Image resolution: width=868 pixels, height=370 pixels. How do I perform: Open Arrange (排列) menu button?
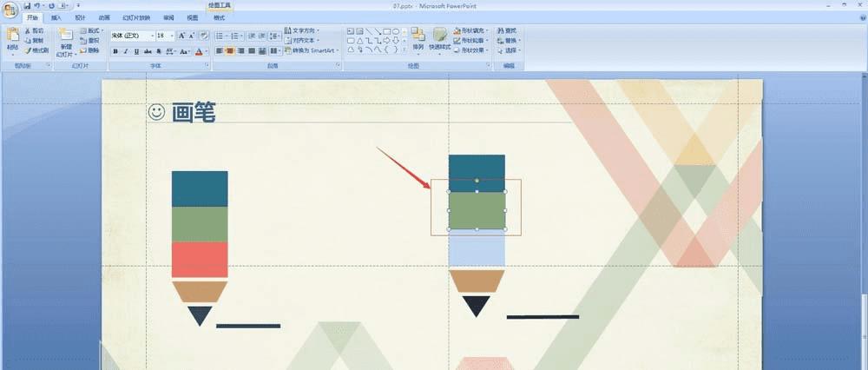click(x=418, y=40)
